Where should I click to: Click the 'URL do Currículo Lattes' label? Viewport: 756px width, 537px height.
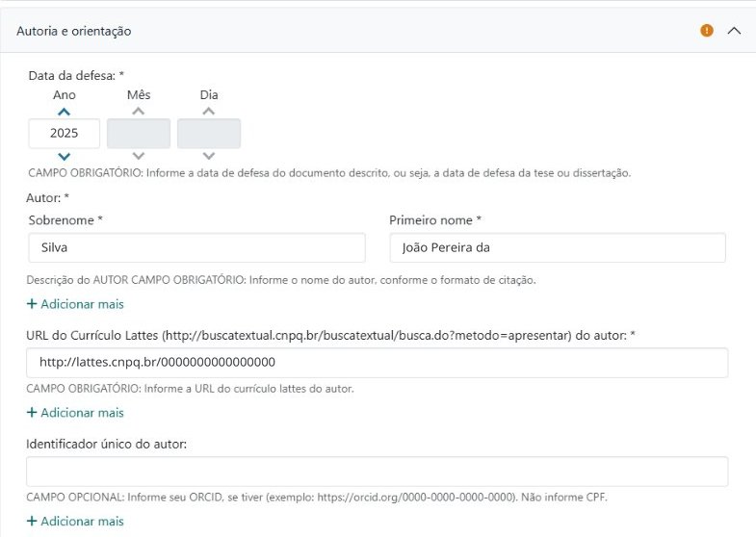click(330, 335)
